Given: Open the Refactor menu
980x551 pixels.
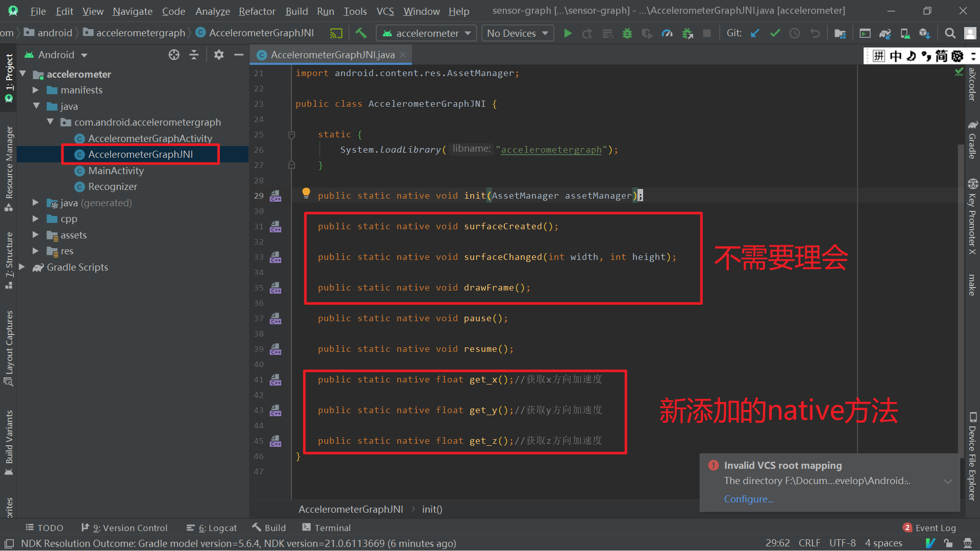Looking at the screenshot, I should coord(257,11).
